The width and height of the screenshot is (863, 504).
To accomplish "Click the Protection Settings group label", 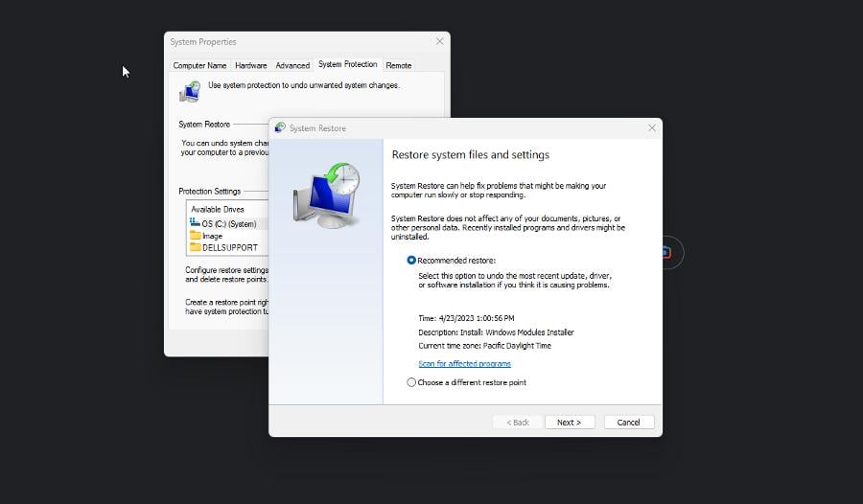I will pos(210,191).
